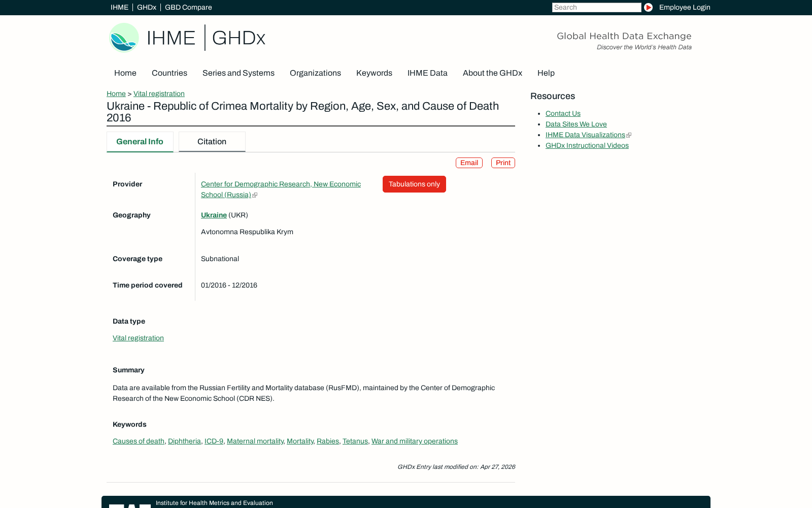Click the '01/2016 - 12/2016' time period value
812x508 pixels.
[229, 285]
